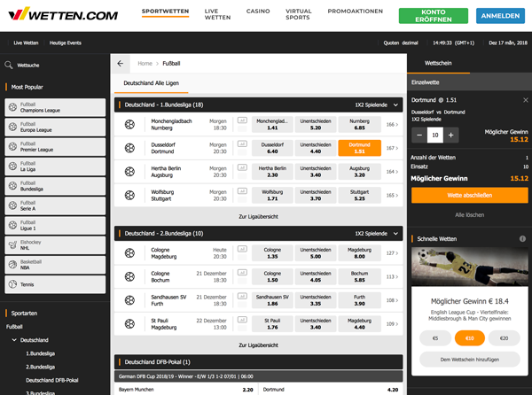The image size is (532, 395).
Task: Select the €5 quick bet amount
Action: (435, 338)
